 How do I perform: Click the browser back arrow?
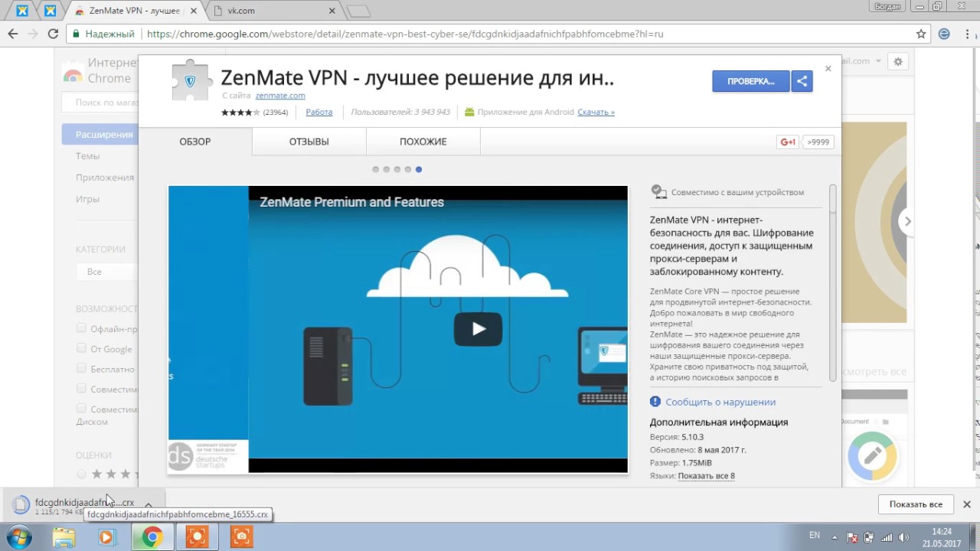point(13,34)
